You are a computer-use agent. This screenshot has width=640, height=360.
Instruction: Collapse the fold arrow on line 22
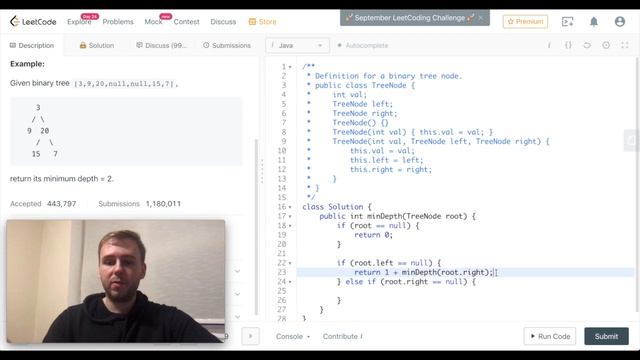click(x=290, y=263)
